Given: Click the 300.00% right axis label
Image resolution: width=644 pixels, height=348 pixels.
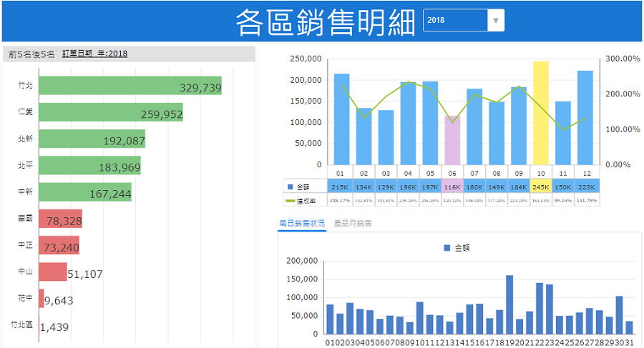Looking at the screenshot, I should tap(623, 59).
